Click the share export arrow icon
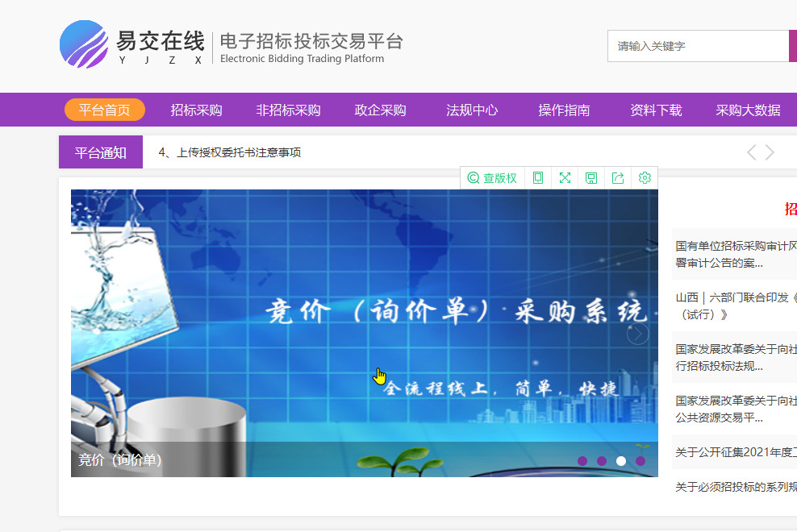Screen dimensions: 797x532 coord(618,178)
